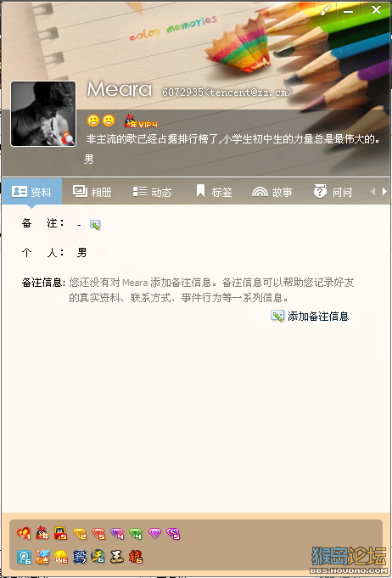Image resolution: width=392 pixels, height=578 pixels.
Task: Open the 故事 story tab
Action: 272,192
